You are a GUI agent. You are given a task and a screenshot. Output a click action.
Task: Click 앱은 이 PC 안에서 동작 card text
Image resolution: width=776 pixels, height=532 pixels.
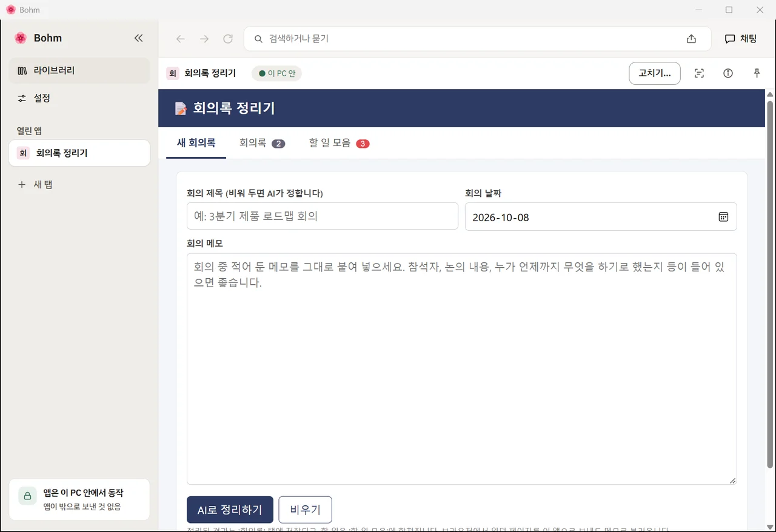coord(83,493)
